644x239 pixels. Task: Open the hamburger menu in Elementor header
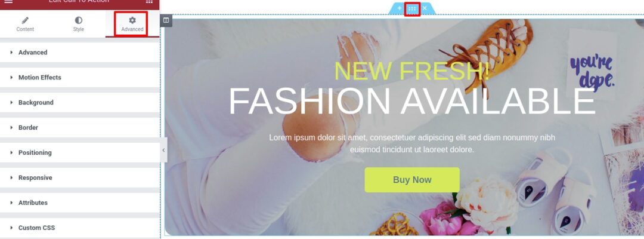[8, 2]
